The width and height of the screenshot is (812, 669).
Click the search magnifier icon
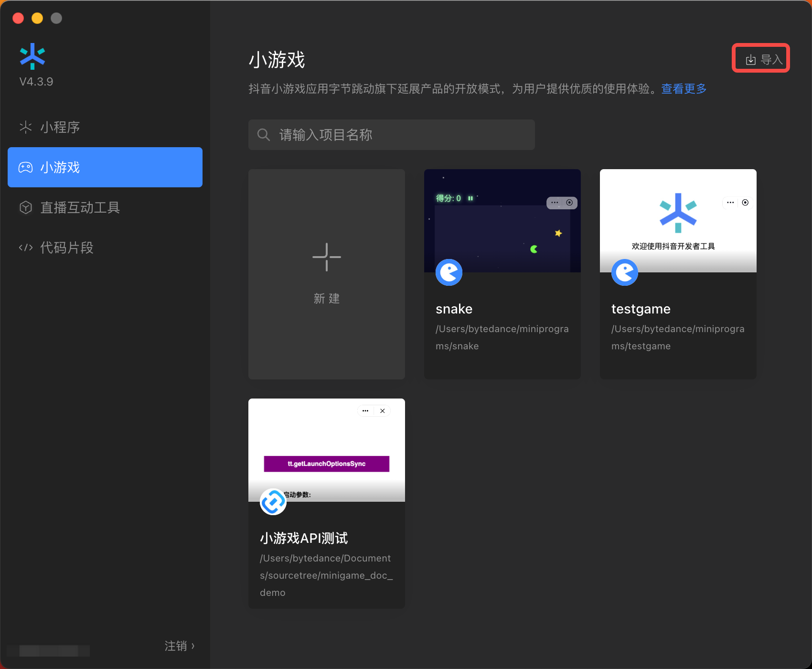264,135
